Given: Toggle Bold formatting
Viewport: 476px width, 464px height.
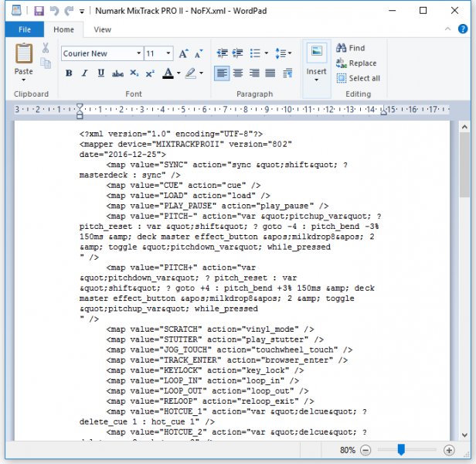Looking at the screenshot, I should pyautogui.click(x=69, y=73).
